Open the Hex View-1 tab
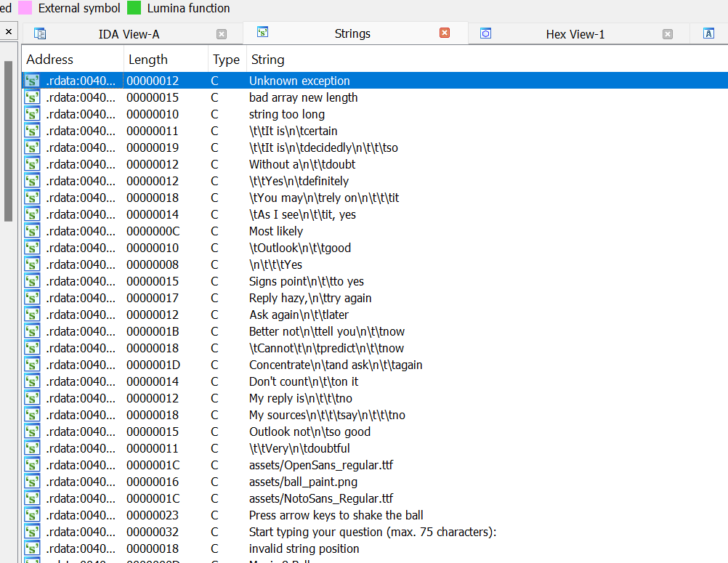This screenshot has width=728, height=563. (575, 34)
